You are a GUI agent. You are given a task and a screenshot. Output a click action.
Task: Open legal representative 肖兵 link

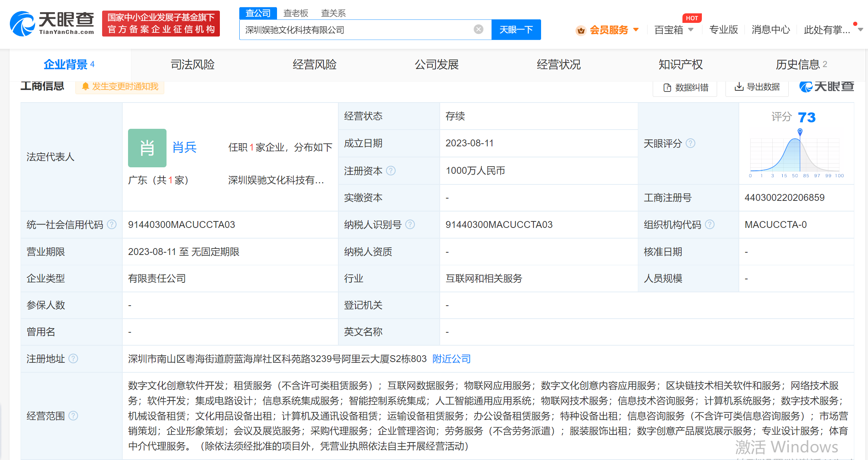[184, 147]
